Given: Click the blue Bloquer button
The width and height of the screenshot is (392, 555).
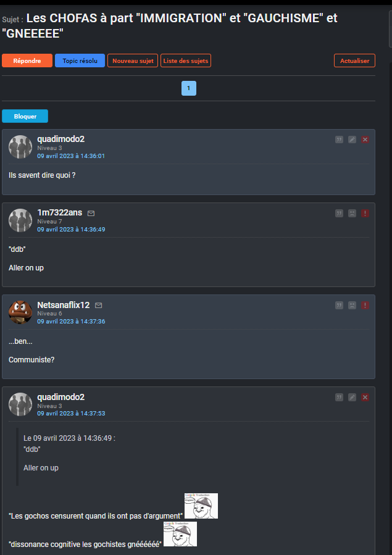Looking at the screenshot, I should click(x=25, y=116).
